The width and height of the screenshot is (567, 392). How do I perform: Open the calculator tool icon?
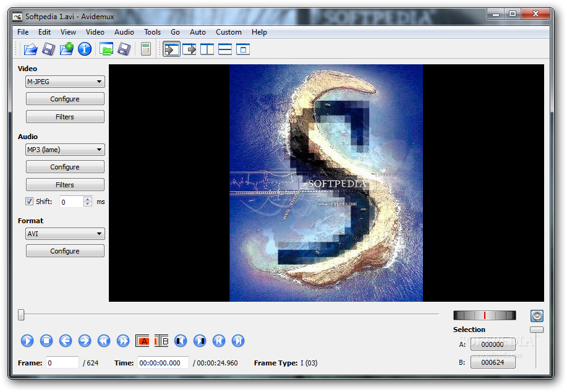click(x=146, y=49)
